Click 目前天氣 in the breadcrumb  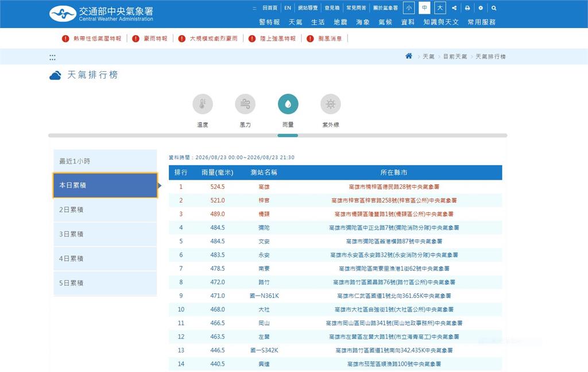pyautogui.click(x=455, y=56)
